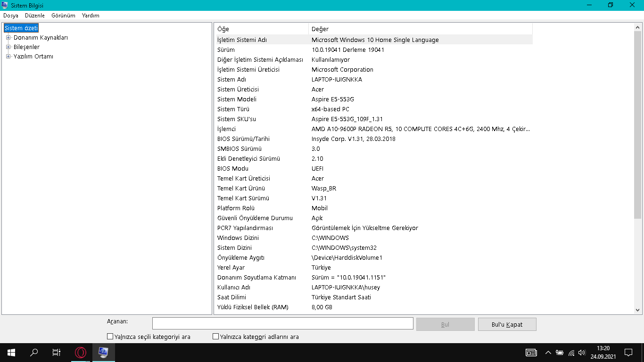Select the Sürüm row label
The image size is (644, 362).
coord(226,50)
